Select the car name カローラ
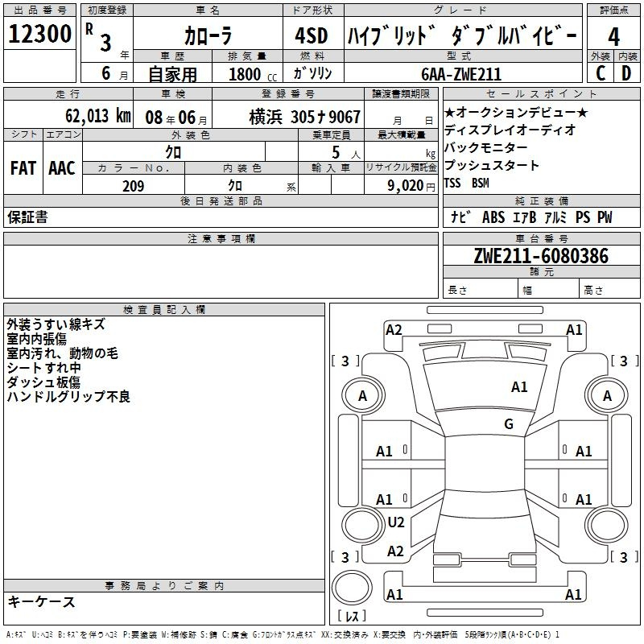 pyautogui.click(x=208, y=37)
